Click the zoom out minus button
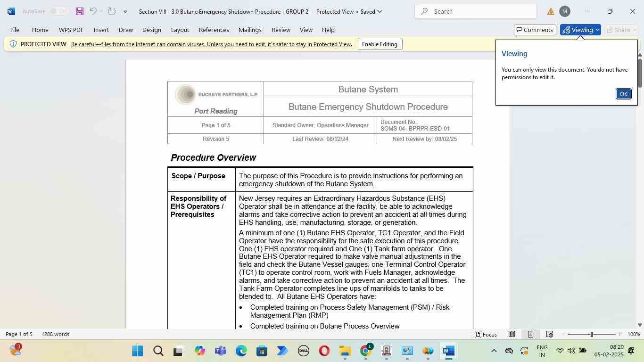Viewport: 644px width, 362px height. tap(563, 334)
